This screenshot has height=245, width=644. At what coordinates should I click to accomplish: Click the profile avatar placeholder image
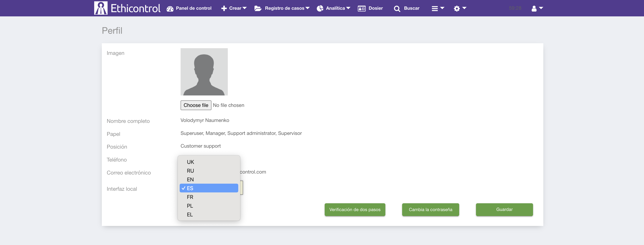[204, 72]
